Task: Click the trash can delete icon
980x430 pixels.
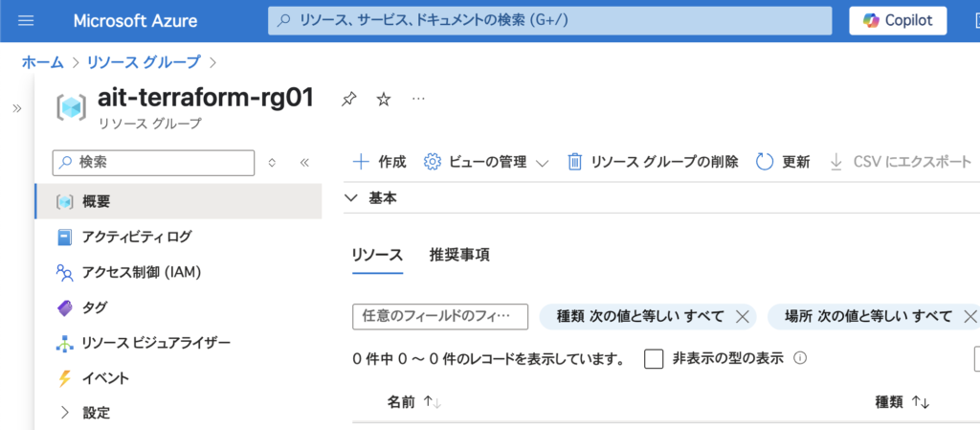Action: coord(574,163)
